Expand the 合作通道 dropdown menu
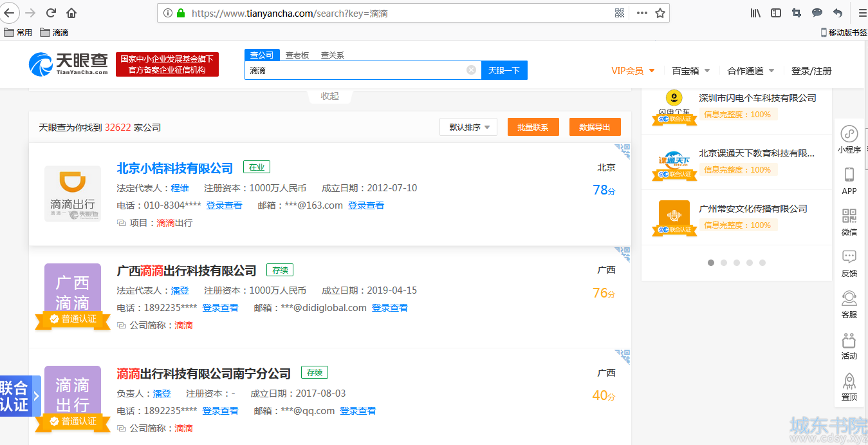This screenshot has height=445, width=868. click(751, 71)
